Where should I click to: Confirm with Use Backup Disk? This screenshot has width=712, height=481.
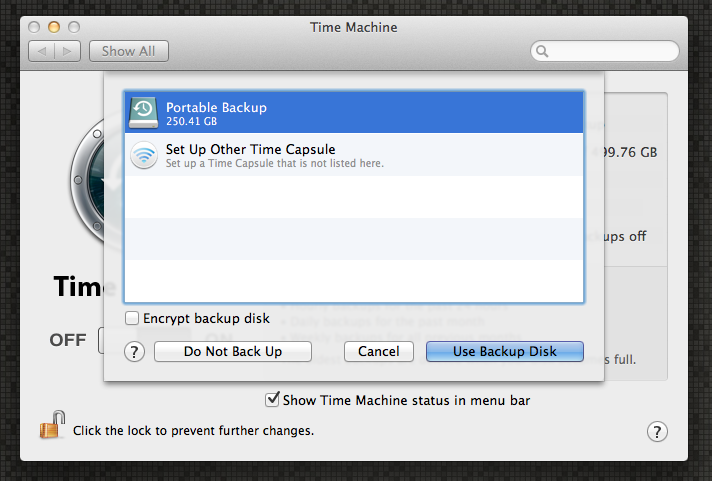504,352
